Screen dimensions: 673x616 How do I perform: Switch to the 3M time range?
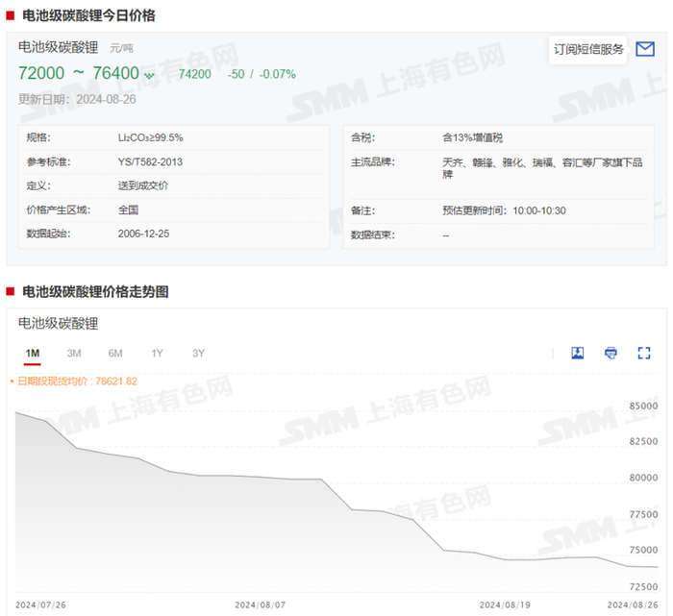tap(74, 353)
